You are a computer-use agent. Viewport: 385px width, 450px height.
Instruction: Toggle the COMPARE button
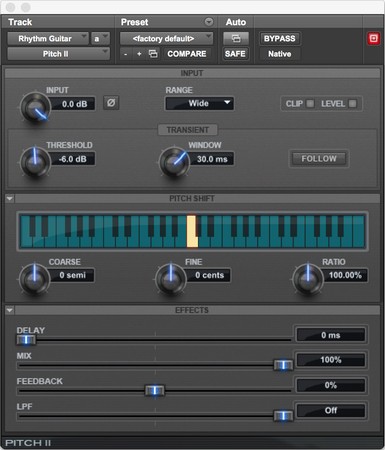(187, 54)
